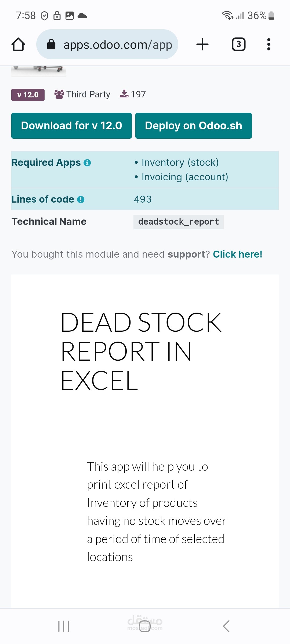Open the browser three-dot overflow menu
The height and width of the screenshot is (644, 290).
[x=268, y=44]
